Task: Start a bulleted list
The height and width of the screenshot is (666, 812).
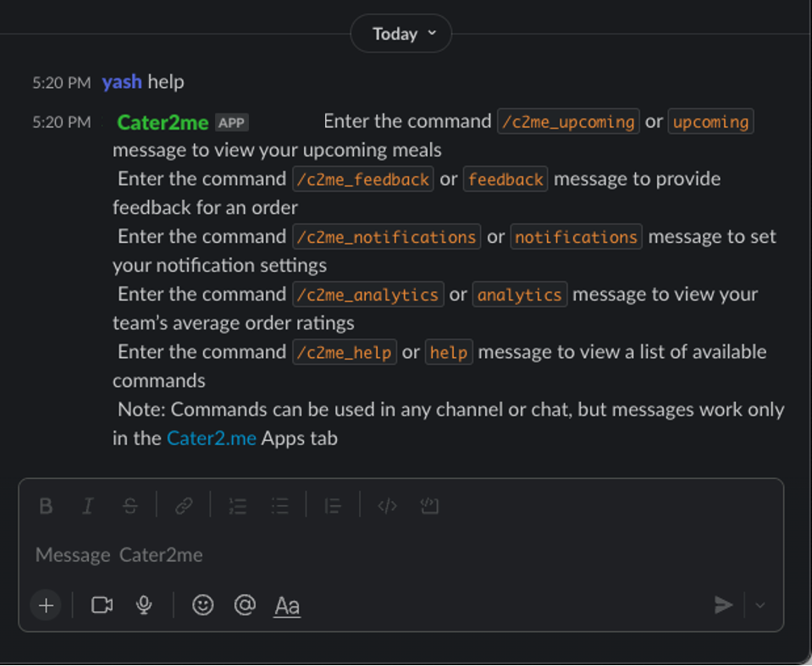Action: 280,505
